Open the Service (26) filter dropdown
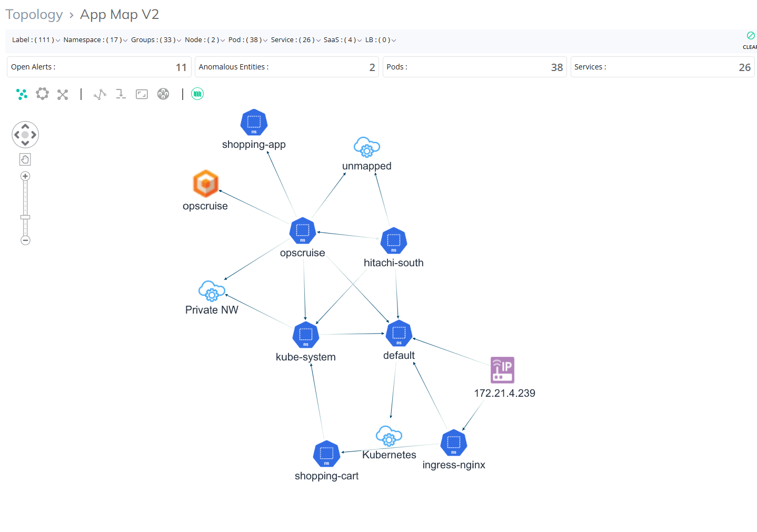The image size is (757, 532). (296, 40)
